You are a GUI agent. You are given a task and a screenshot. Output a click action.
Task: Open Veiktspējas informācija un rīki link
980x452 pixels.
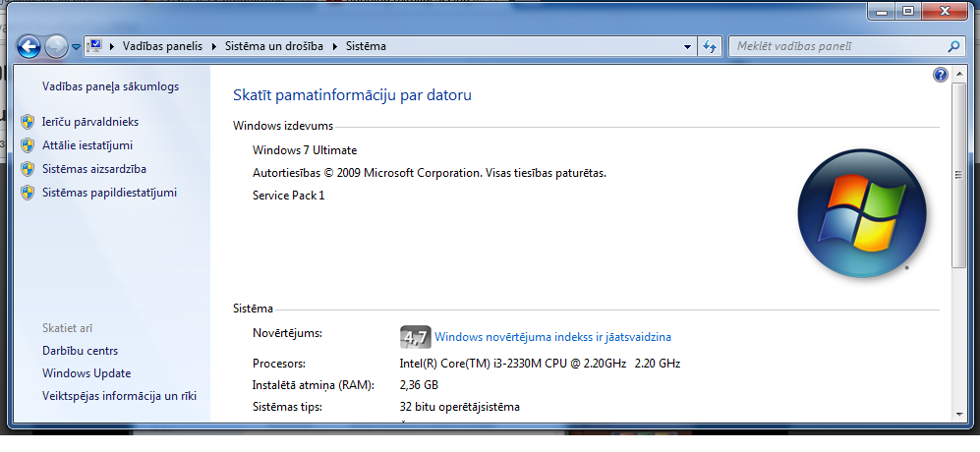119,396
